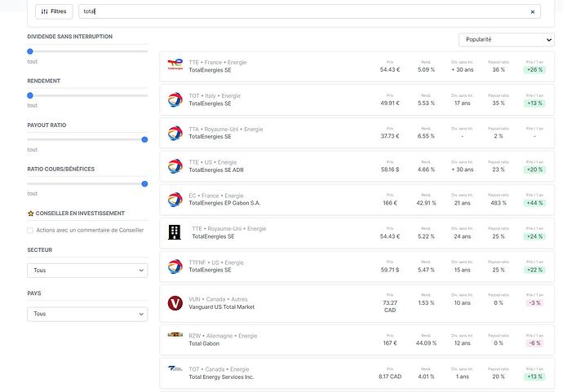Click the building icon of TTE Royaume-Uni
Viewport: 563px width, 392px height.
(175, 232)
